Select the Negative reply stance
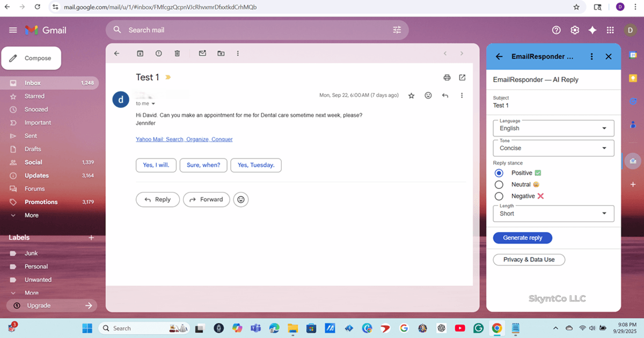The height and width of the screenshot is (338, 644). pyautogui.click(x=499, y=196)
